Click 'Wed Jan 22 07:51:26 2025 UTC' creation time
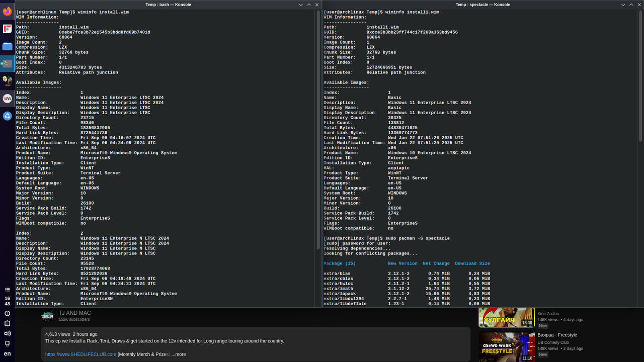 (x=426, y=138)
